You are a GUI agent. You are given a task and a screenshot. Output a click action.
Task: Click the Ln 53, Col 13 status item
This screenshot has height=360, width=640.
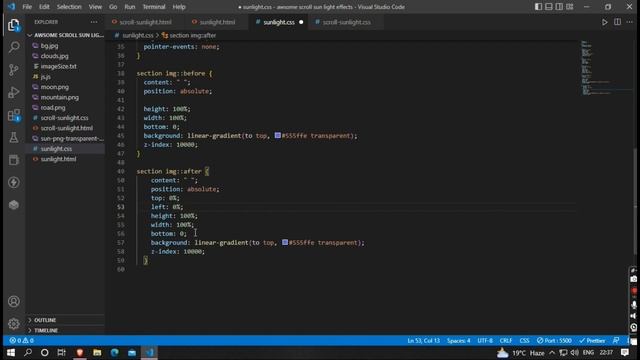(423, 340)
